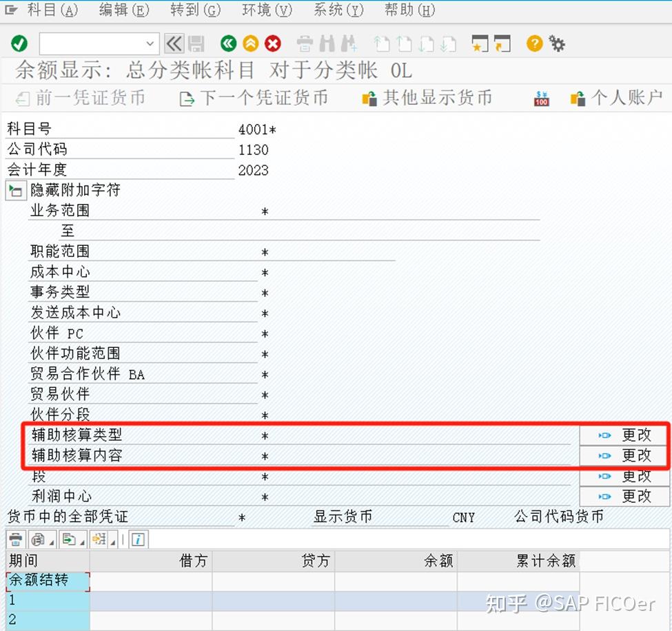The height and width of the screenshot is (631, 672).
Task: Open Help with the question mark icon
Action: click(x=535, y=43)
